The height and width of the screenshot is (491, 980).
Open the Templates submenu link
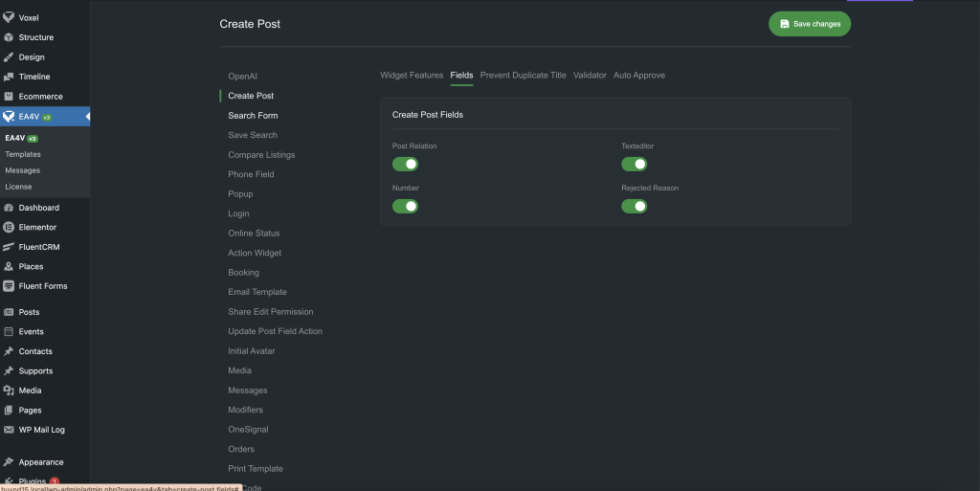(x=23, y=154)
